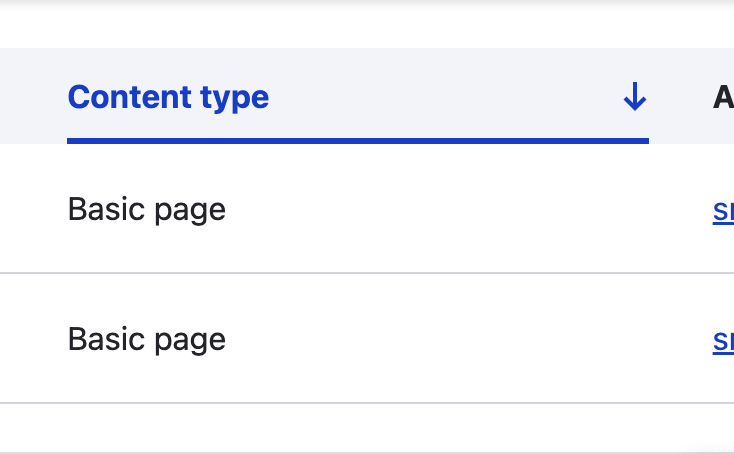Click the blue underline beneath Content type

click(358, 141)
